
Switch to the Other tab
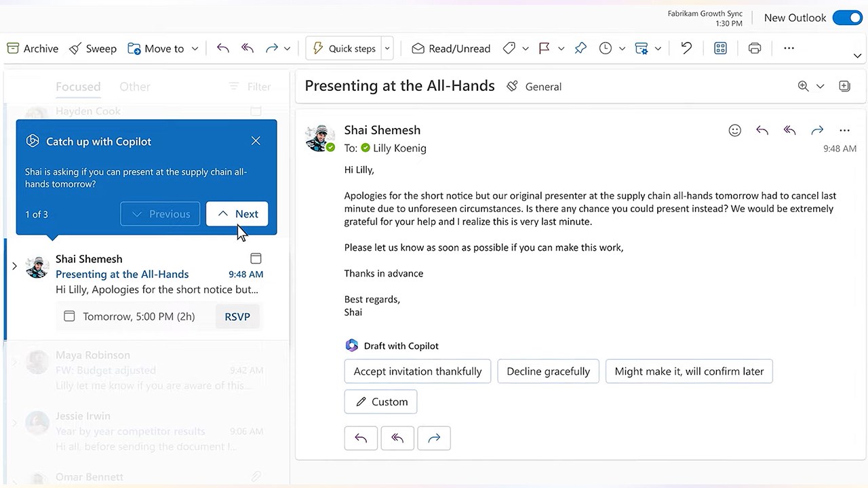click(x=135, y=86)
